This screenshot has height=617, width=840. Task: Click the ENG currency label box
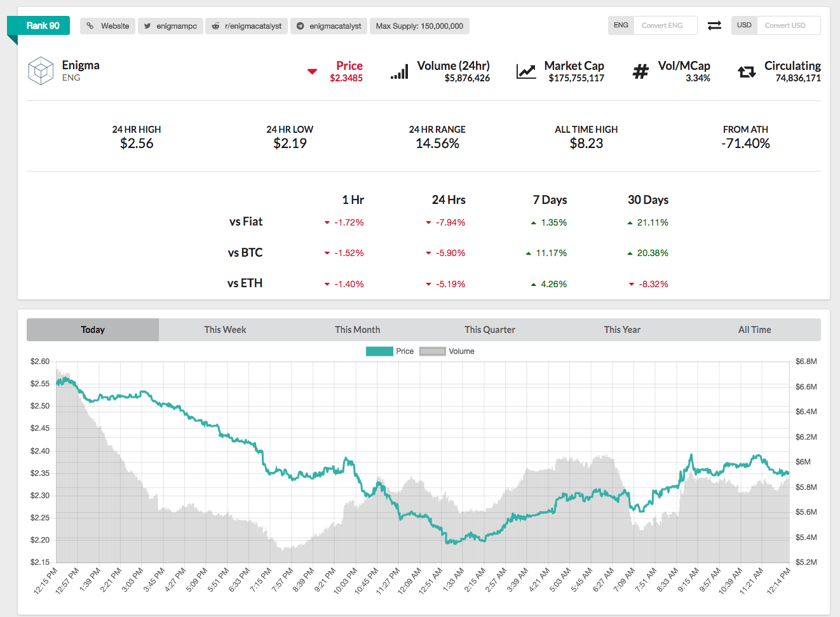(x=621, y=25)
